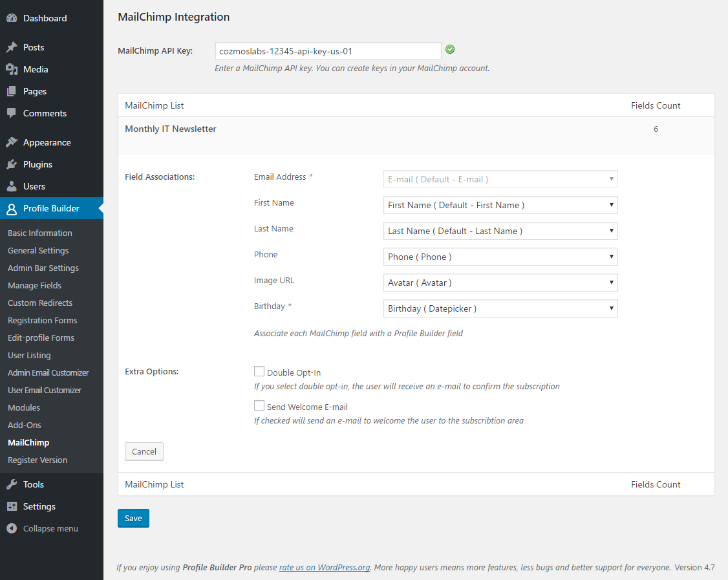Follow the rate us on WordPress.org link

324,567
